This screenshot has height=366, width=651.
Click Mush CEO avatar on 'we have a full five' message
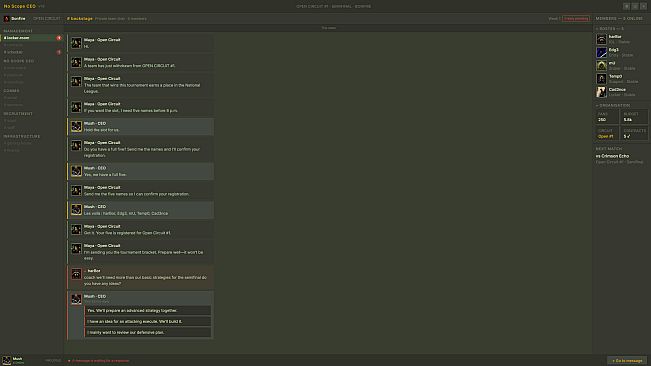click(x=76, y=171)
